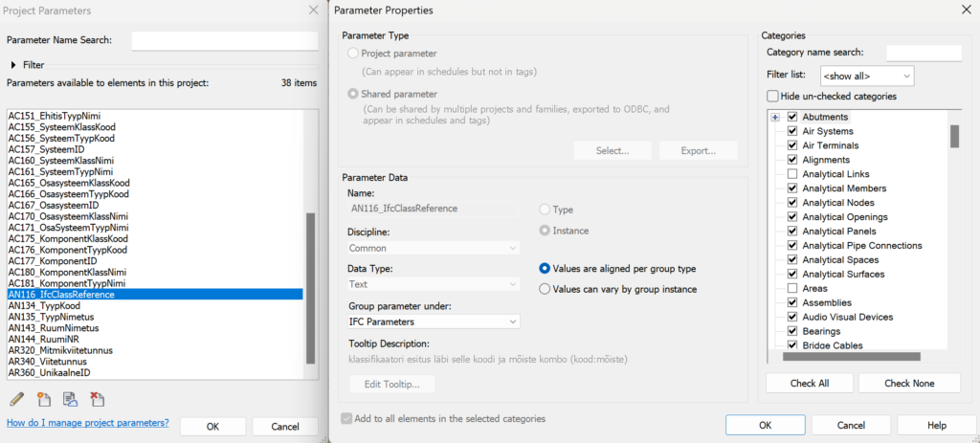This screenshot has height=443, width=980.
Task: Expand the Filter section
Action: 13,65
